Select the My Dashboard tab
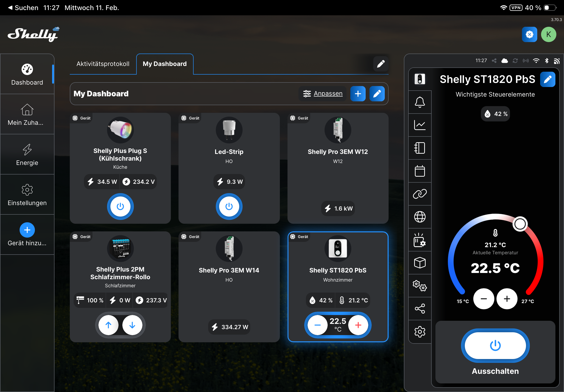 pyautogui.click(x=164, y=64)
